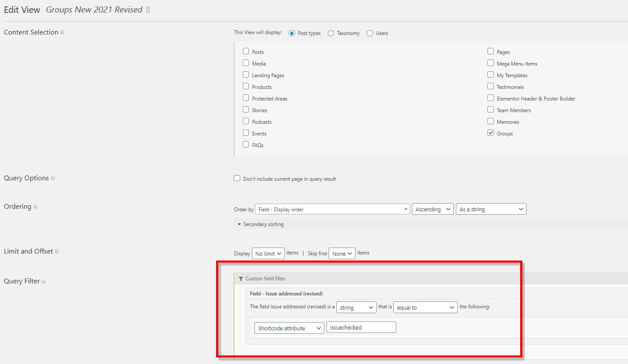Click the Limit and Offset section label

28,251
